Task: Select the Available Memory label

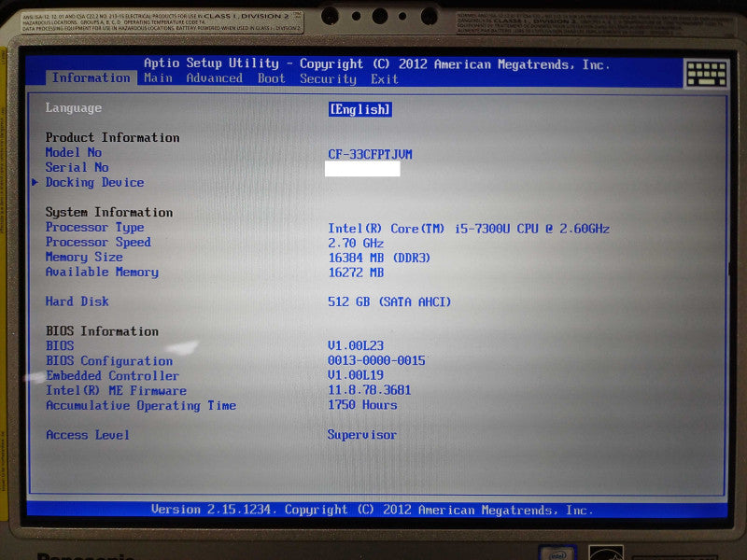Action: click(x=102, y=272)
